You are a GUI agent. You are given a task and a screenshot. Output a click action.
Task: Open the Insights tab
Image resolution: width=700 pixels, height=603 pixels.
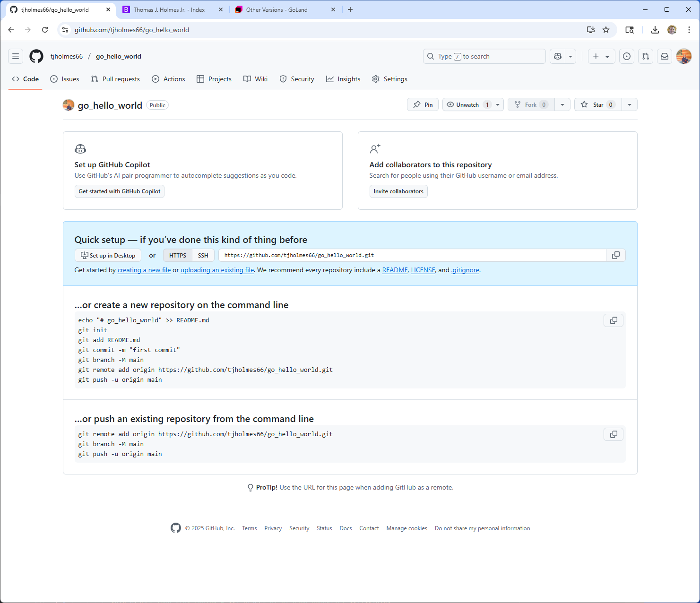click(x=343, y=79)
